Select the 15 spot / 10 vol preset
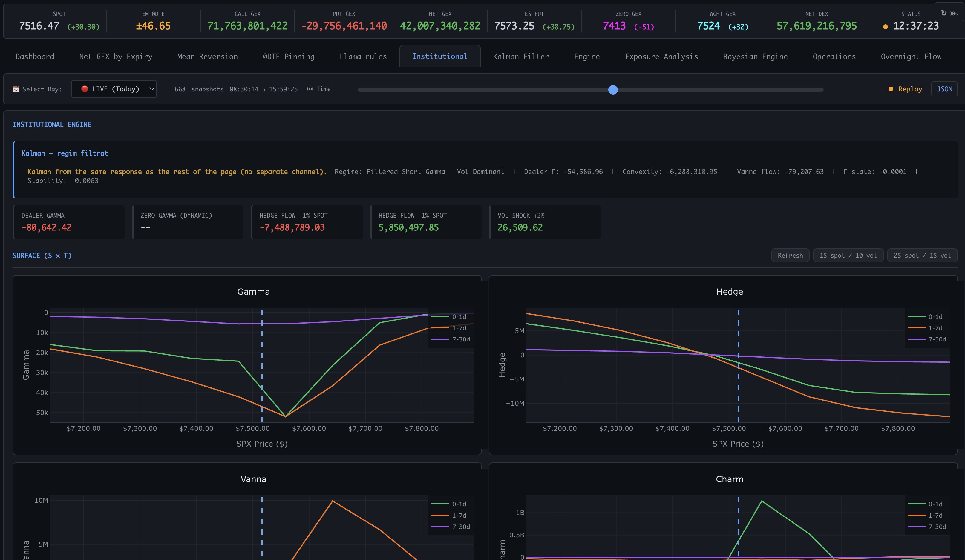The width and height of the screenshot is (965, 560). coord(848,256)
